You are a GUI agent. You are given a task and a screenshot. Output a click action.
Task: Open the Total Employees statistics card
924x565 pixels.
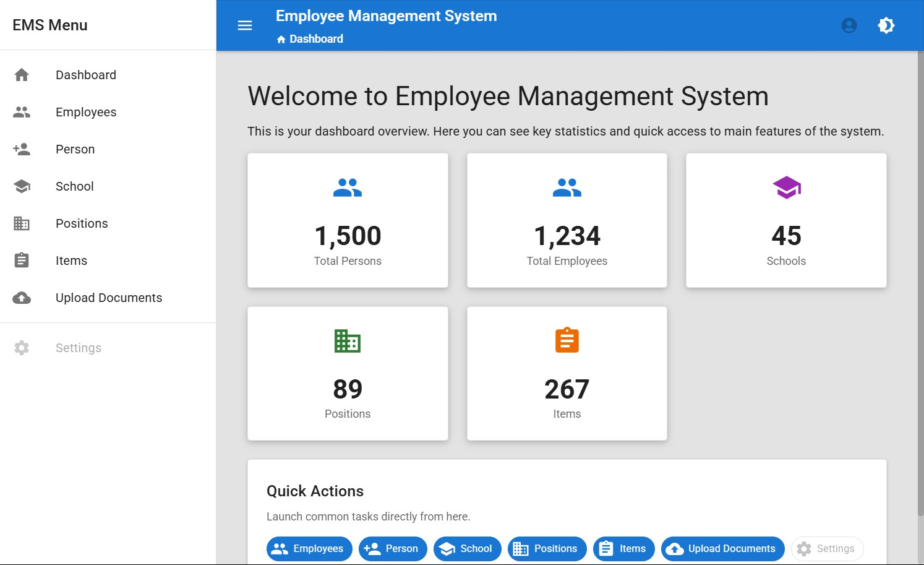click(x=567, y=220)
